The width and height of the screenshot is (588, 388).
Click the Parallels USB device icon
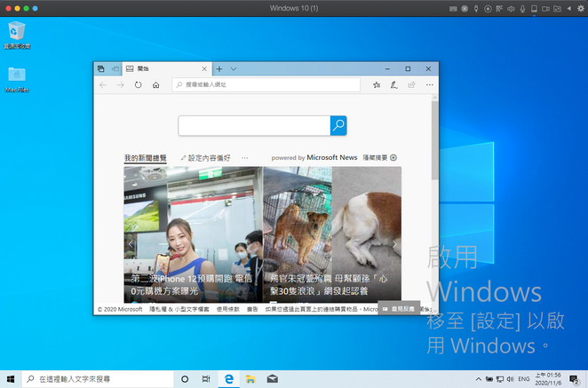coord(476,8)
